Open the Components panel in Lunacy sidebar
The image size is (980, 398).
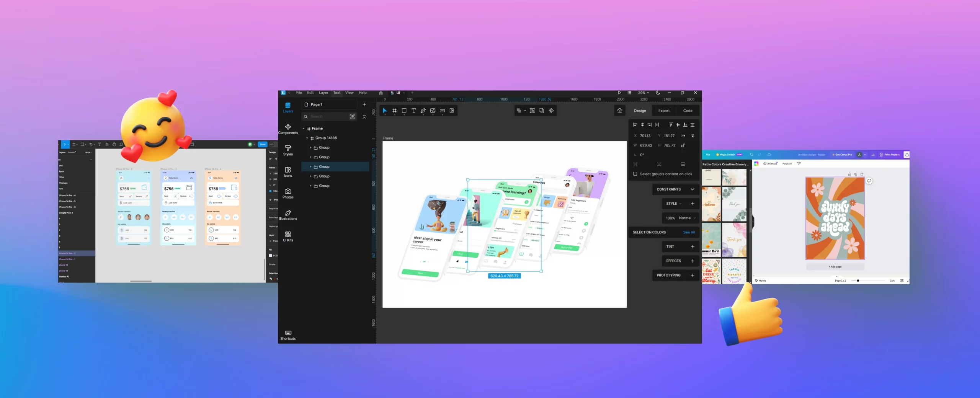coord(288,129)
